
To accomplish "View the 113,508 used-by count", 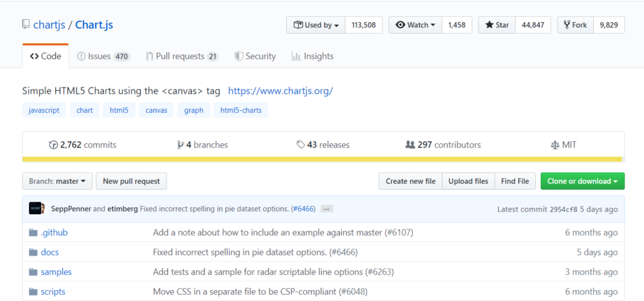I will pyautogui.click(x=364, y=25).
